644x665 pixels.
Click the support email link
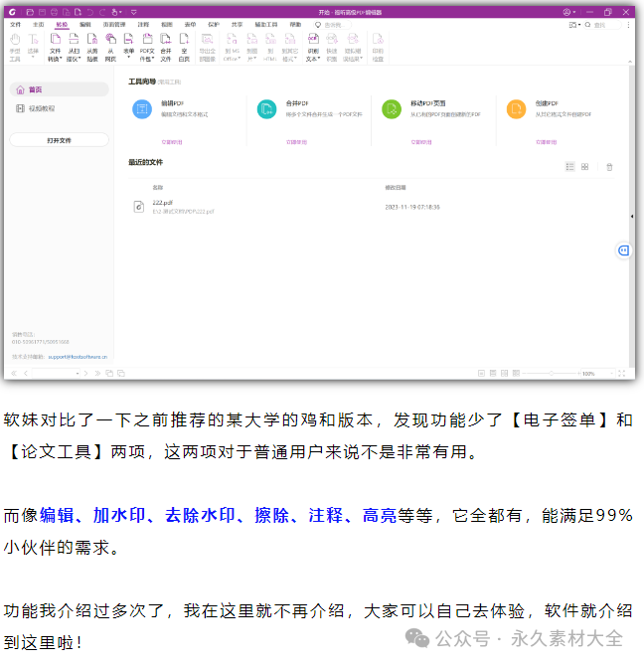(78, 357)
